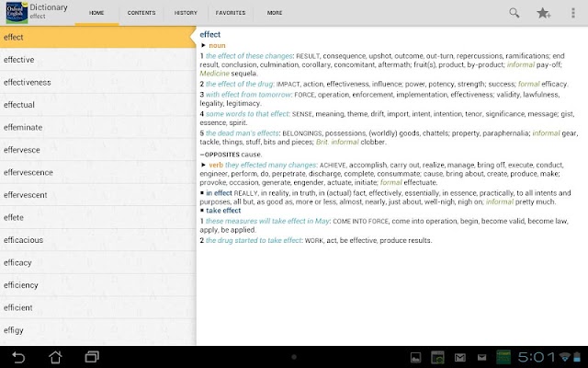The height and width of the screenshot is (368, 588).
Task: Choose 'effeminate' from the word list
Action: pos(97,127)
